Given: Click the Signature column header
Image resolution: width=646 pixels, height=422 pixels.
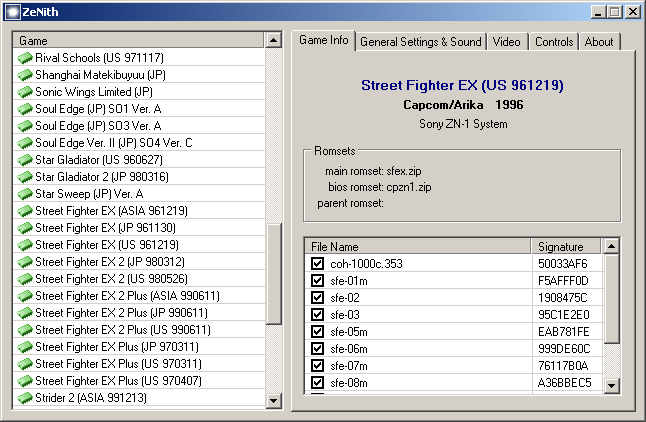Looking at the screenshot, I should (x=566, y=246).
